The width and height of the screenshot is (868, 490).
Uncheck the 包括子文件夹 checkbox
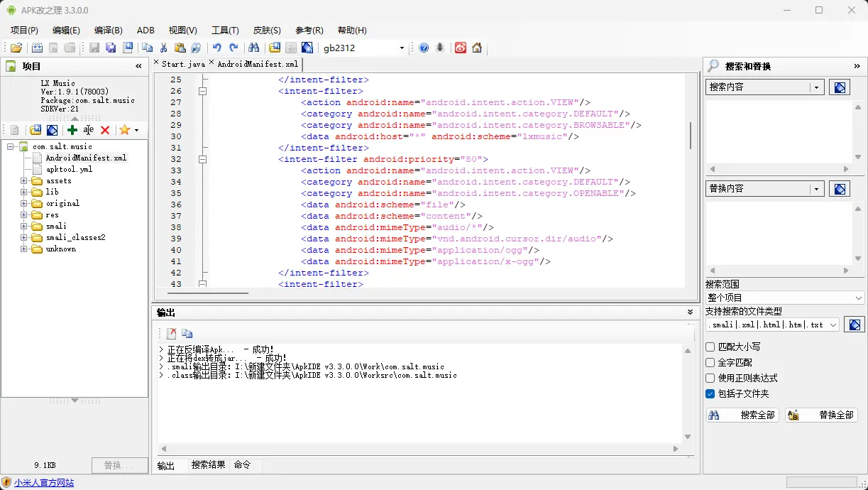710,393
